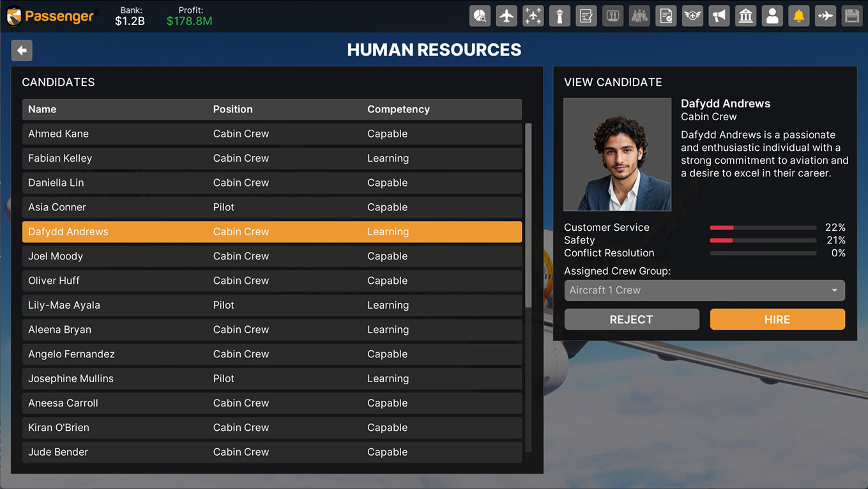This screenshot has width=868, height=489.
Task: Open the person profile icon
Action: tap(772, 16)
